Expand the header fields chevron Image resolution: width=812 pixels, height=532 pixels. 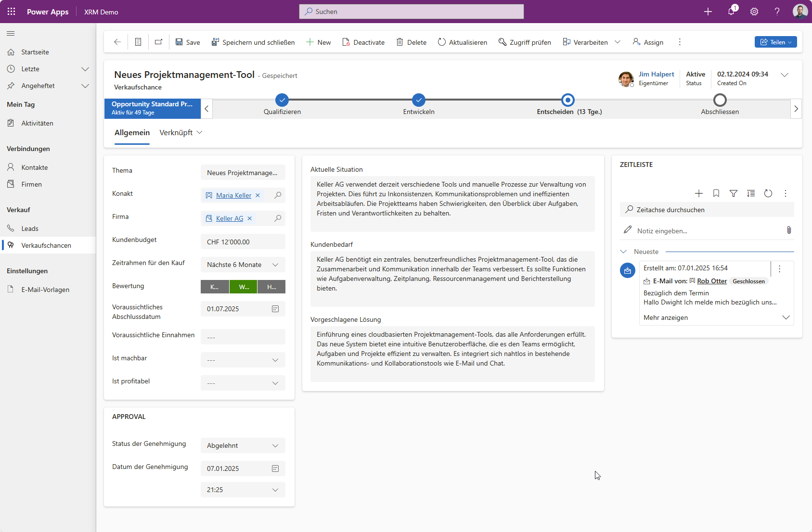[x=785, y=75]
